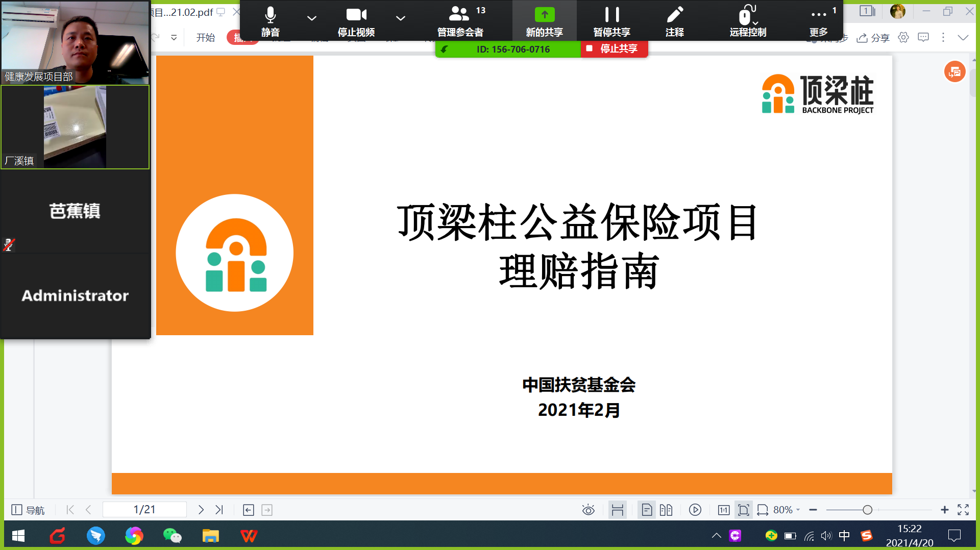Viewport: 980px width, 550px height.
Task: Open the Windows Start menu
Action: click(18, 536)
